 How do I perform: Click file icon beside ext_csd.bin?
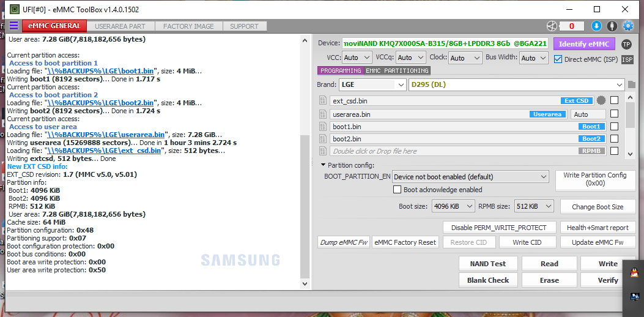pos(322,101)
